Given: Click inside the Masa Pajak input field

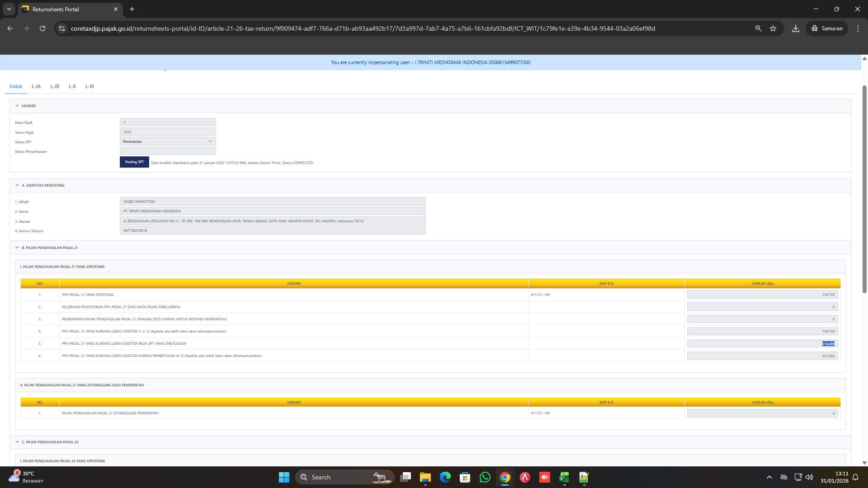Looking at the screenshot, I should (x=168, y=122).
